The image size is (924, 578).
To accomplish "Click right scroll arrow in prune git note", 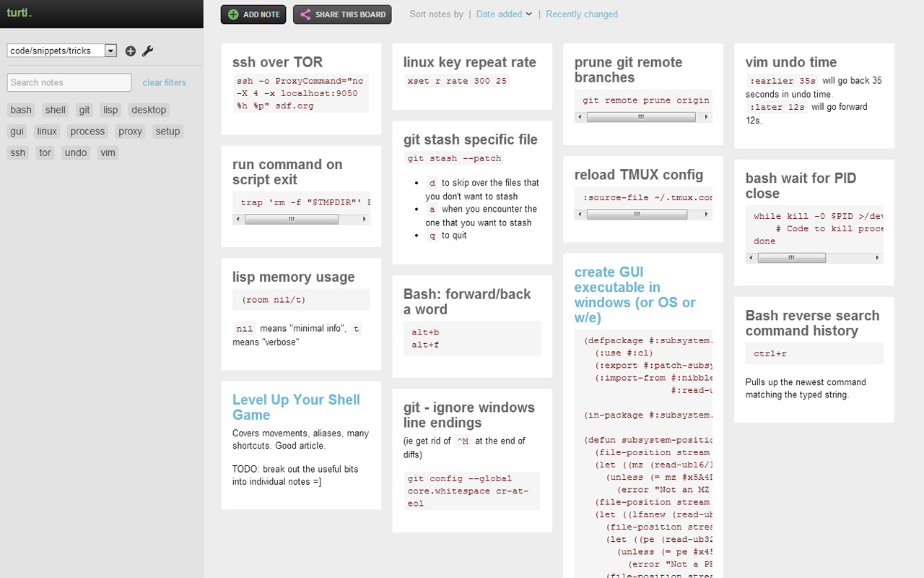I will (707, 117).
